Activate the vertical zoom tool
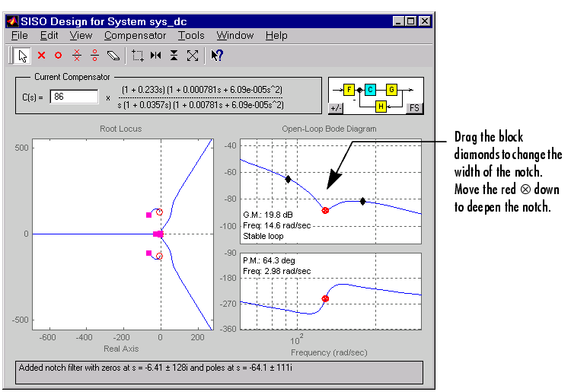 click(174, 55)
